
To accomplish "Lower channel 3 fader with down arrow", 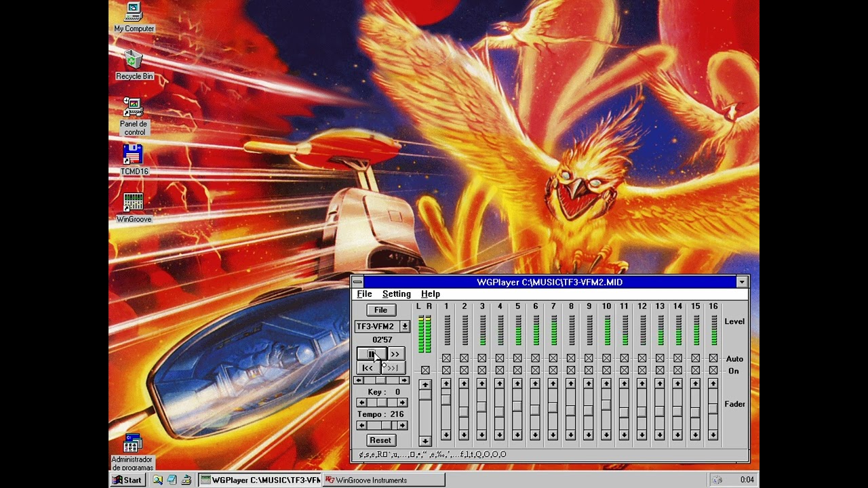I will (x=481, y=434).
